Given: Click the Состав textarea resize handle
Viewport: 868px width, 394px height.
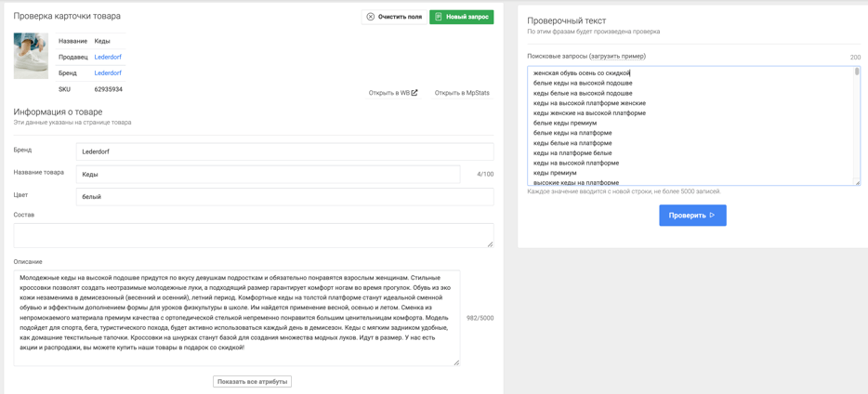Looking at the screenshot, I should [490, 243].
